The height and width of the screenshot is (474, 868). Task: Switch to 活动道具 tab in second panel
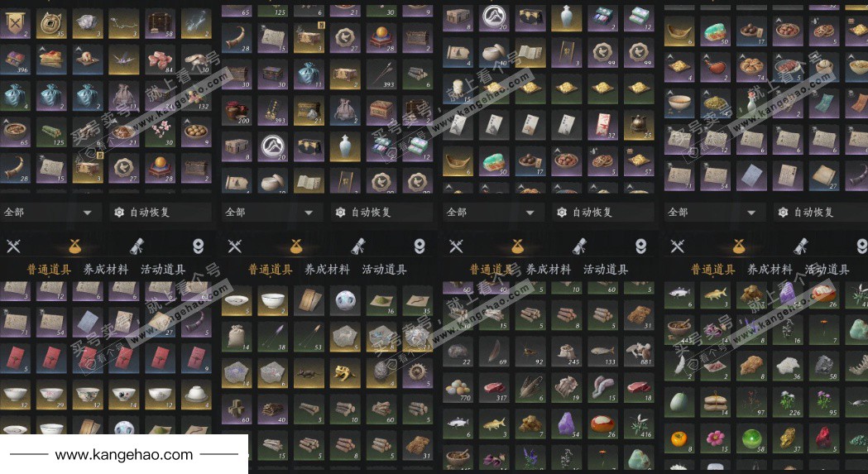[384, 270]
